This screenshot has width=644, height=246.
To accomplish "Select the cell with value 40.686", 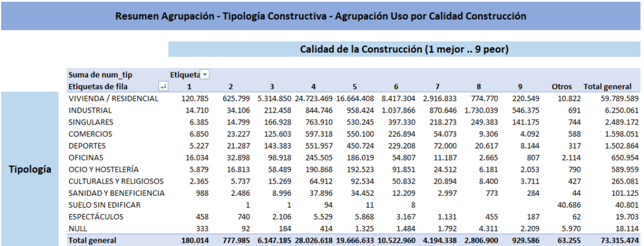I will (x=569, y=205).
